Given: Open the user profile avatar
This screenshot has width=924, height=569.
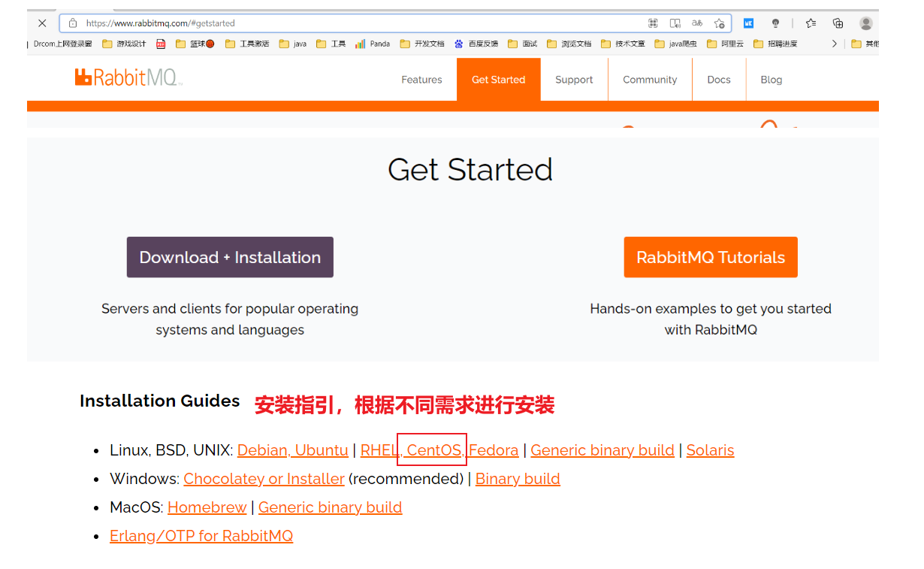Looking at the screenshot, I should pyautogui.click(x=866, y=23).
